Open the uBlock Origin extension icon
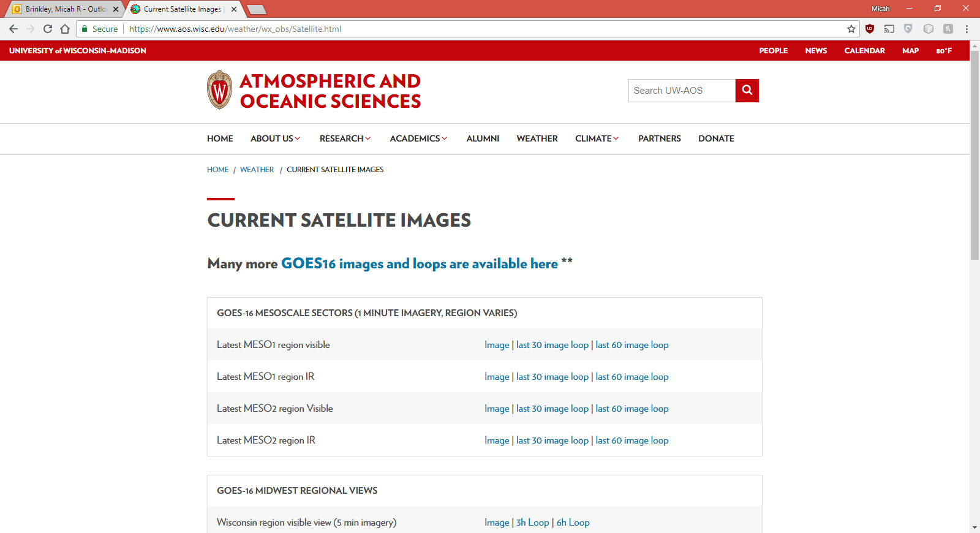 (x=870, y=29)
